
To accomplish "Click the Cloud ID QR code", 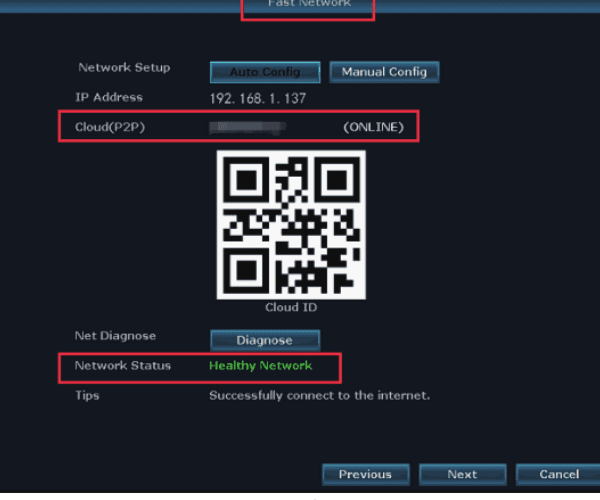I will [x=291, y=225].
